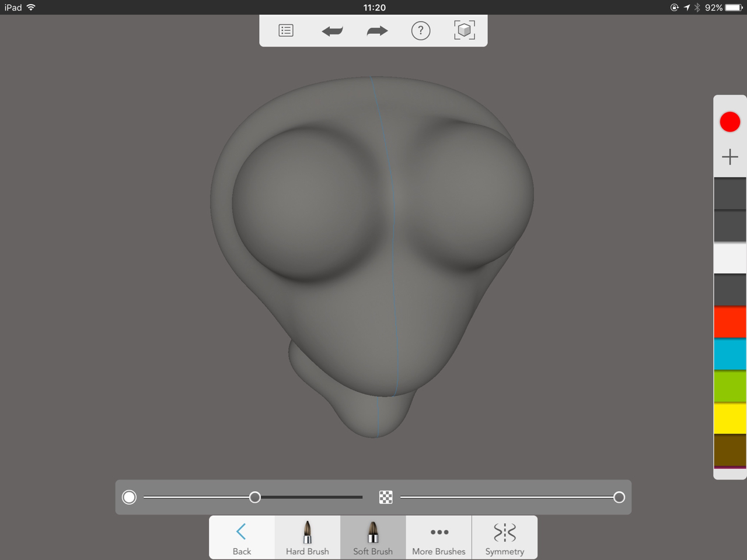Image resolution: width=747 pixels, height=560 pixels.
Task: Click the checkerboard opacity icon
Action: click(x=386, y=497)
